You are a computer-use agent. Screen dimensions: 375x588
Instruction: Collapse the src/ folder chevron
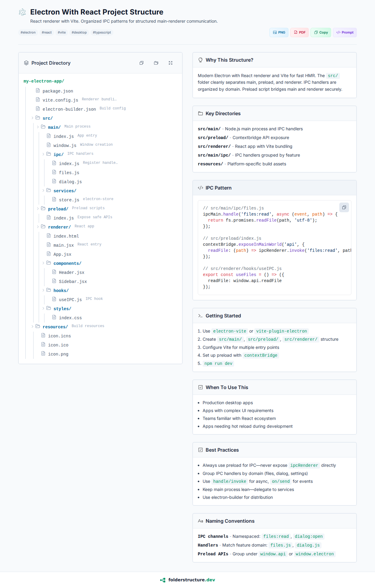(x=32, y=118)
